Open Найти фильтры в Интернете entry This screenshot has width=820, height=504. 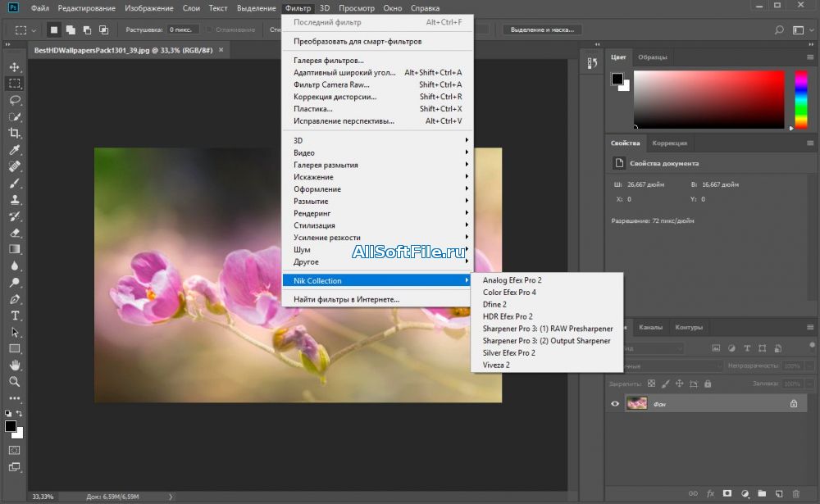click(346, 299)
